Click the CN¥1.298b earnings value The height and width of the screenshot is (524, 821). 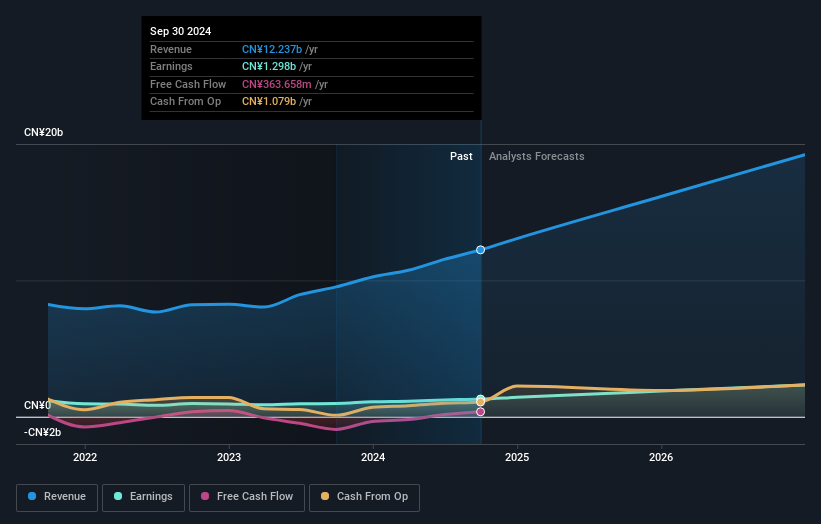click(x=269, y=66)
